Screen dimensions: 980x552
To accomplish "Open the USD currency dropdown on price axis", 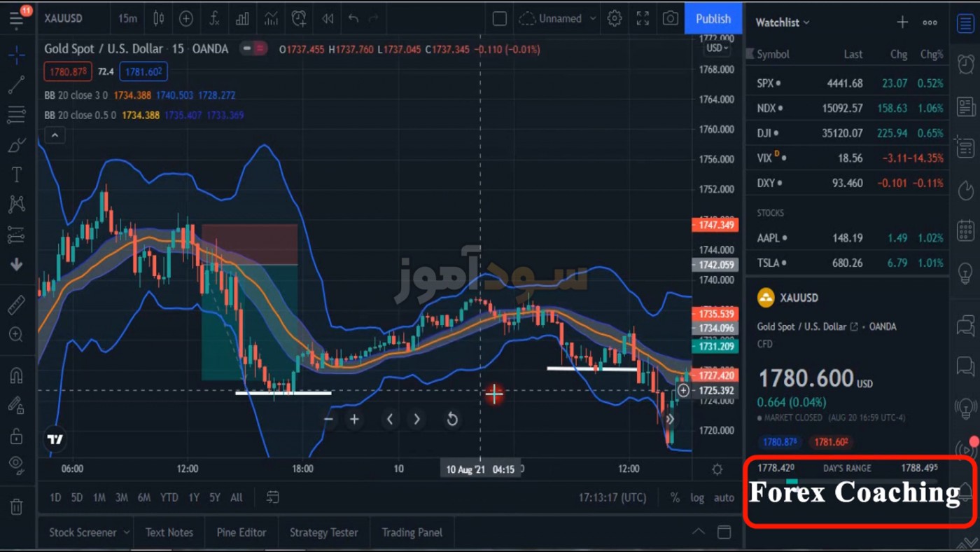I will point(717,48).
